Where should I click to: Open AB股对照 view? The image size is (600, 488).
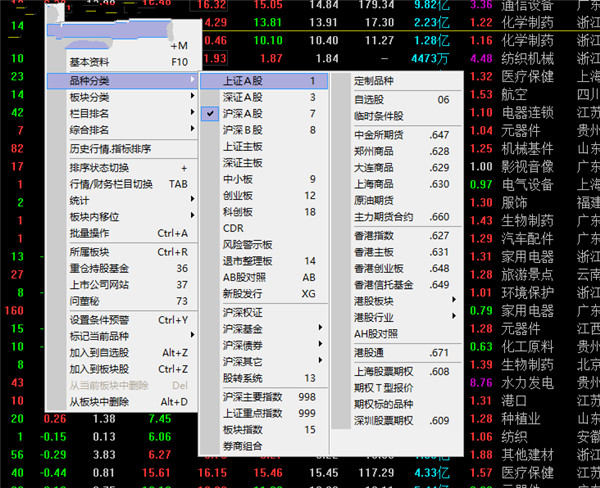[x=264, y=277]
